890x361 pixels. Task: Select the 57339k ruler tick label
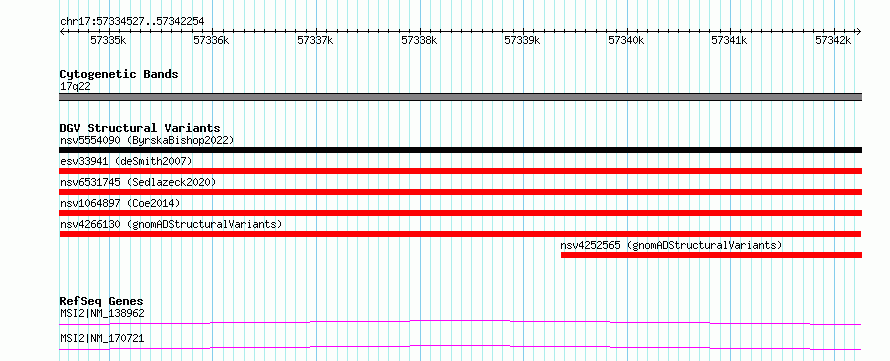tap(522, 40)
